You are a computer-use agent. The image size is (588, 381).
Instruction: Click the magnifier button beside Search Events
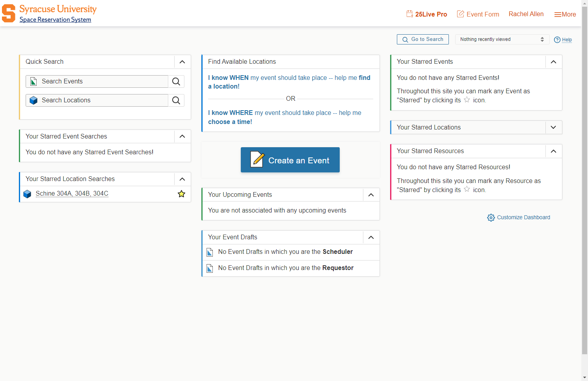pos(176,81)
